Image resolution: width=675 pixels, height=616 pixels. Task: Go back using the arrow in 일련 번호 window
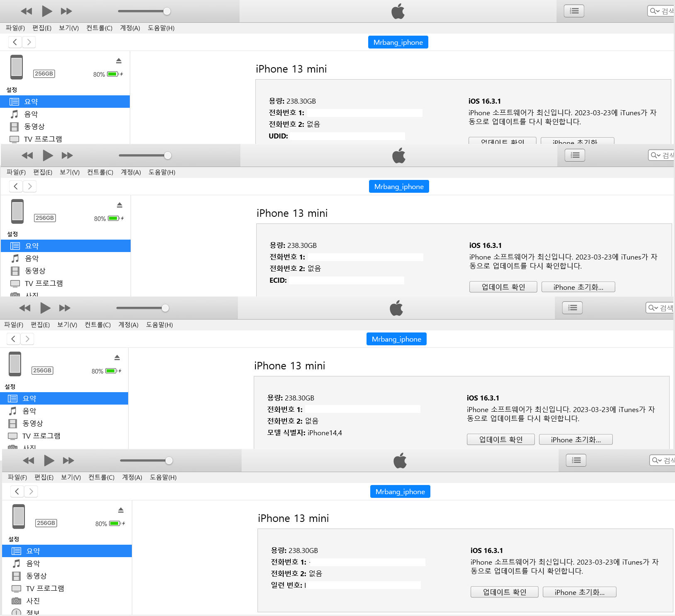point(17,491)
